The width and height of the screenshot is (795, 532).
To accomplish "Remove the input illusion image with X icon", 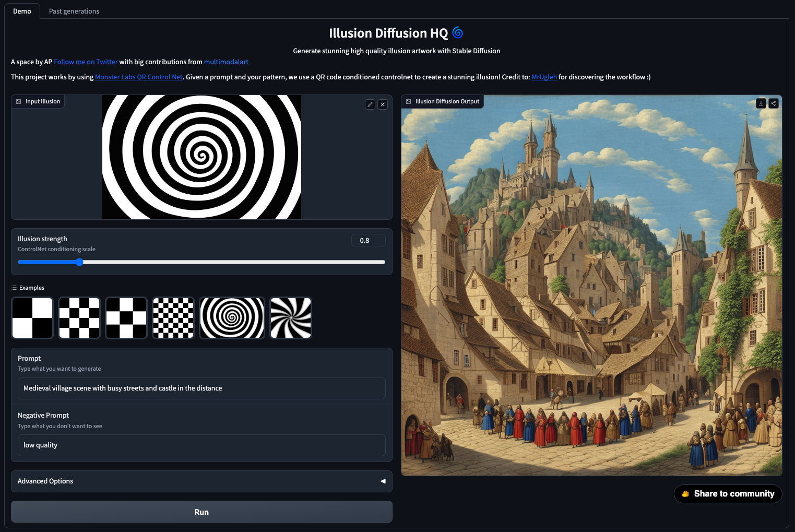I will point(383,104).
